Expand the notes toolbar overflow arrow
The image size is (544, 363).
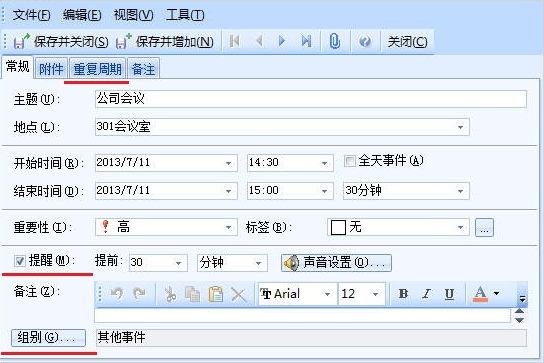point(522,298)
